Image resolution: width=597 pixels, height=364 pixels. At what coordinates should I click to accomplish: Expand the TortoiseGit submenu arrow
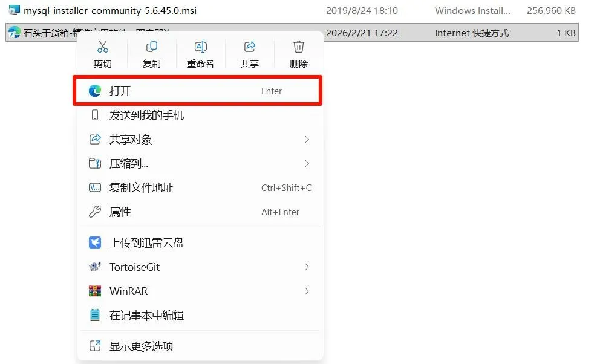(x=307, y=267)
